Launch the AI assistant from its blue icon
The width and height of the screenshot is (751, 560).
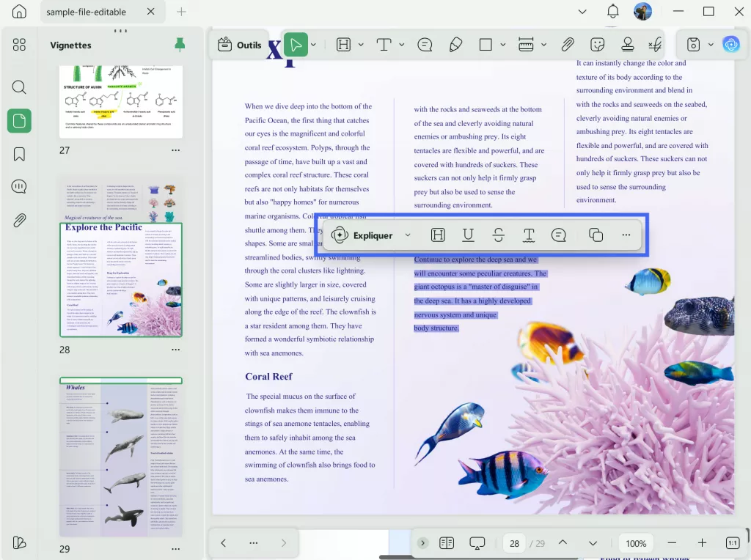click(731, 44)
